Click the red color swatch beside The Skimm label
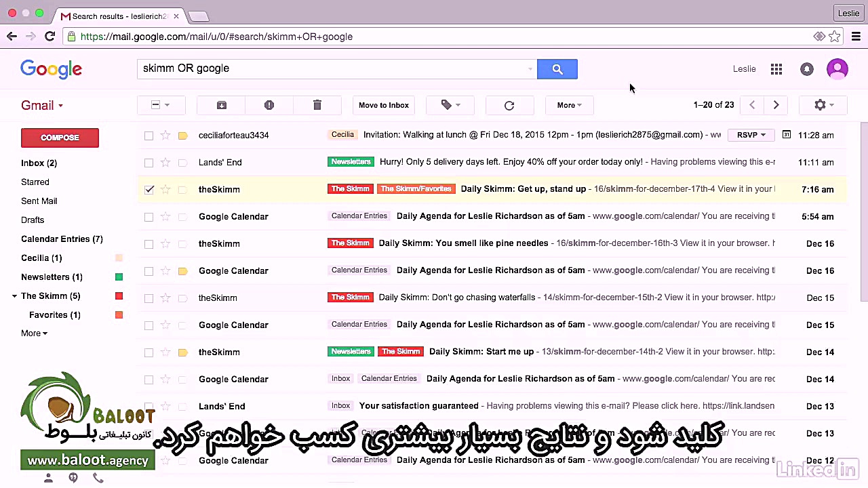The width and height of the screenshot is (868, 488). pyautogui.click(x=119, y=296)
